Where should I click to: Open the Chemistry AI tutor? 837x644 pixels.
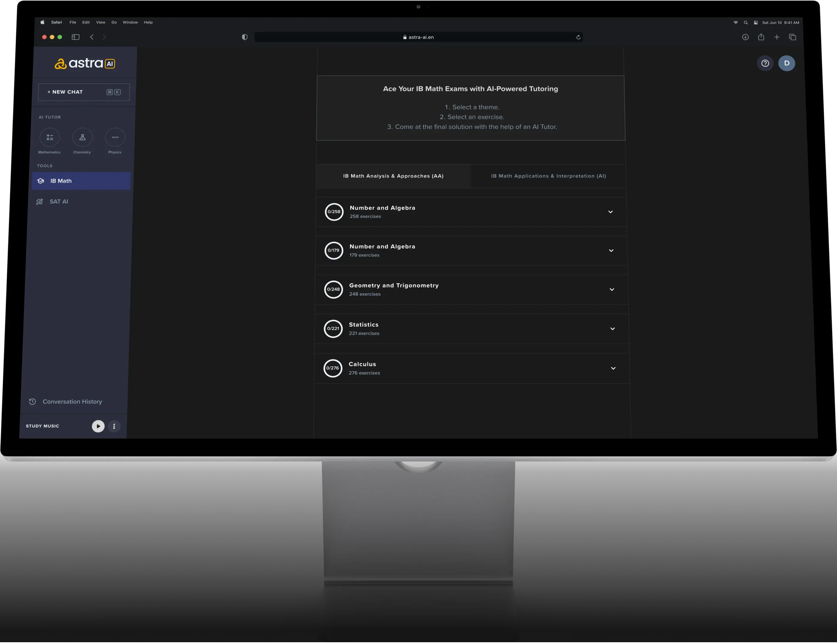click(x=83, y=137)
